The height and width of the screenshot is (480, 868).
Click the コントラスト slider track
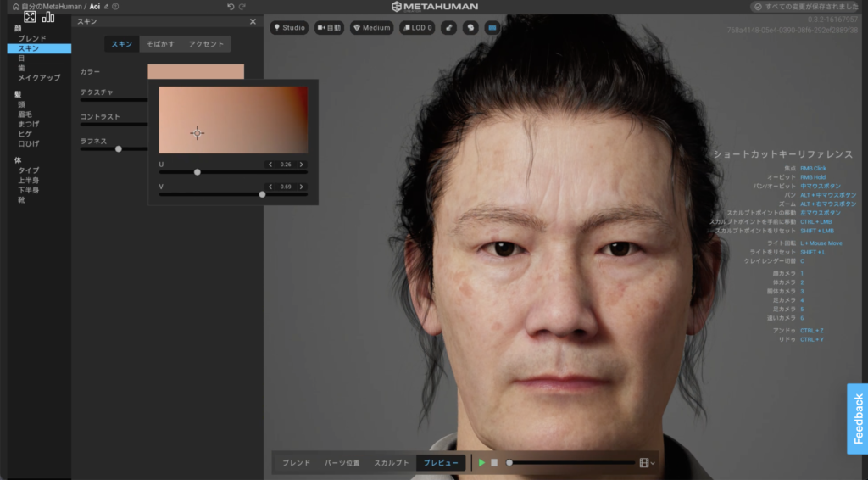(114, 125)
